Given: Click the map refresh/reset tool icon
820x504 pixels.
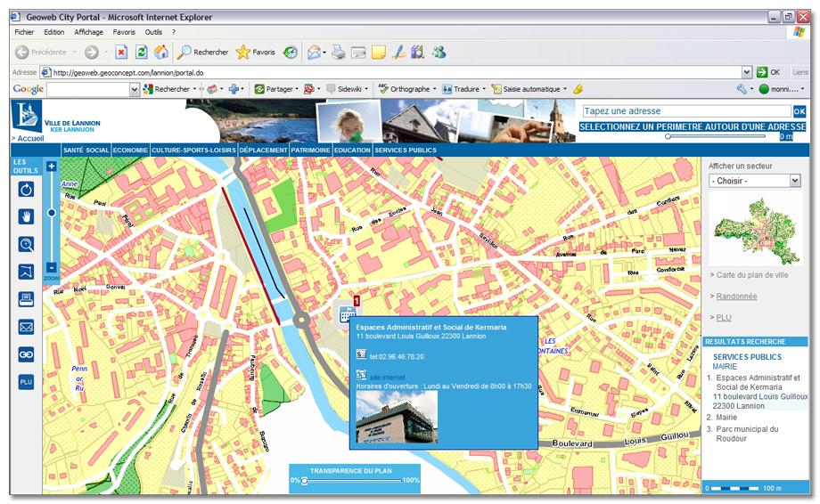Looking at the screenshot, I should [26, 189].
